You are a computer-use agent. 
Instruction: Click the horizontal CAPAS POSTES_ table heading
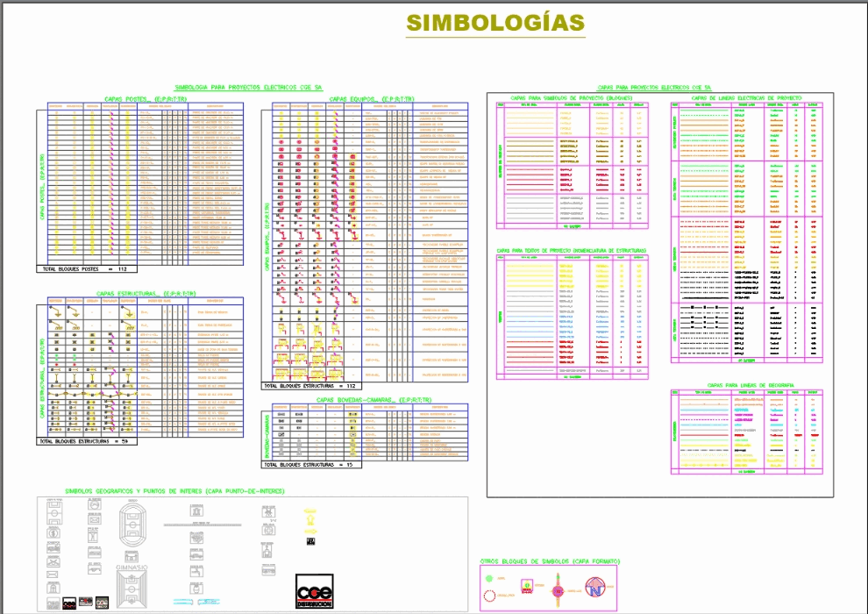(146, 99)
